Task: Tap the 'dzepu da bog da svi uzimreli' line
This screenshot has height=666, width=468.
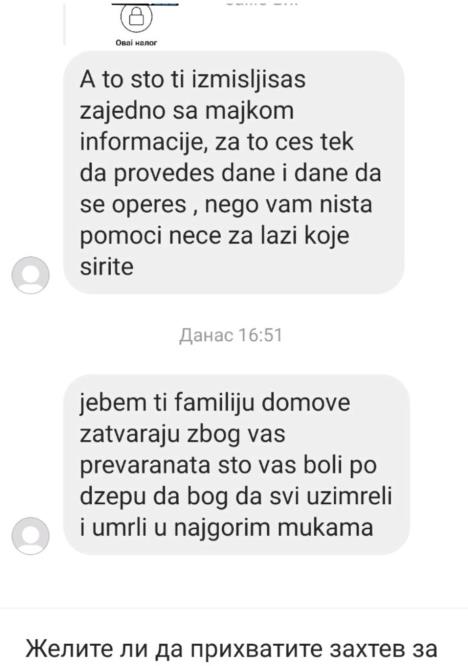Action: point(236,497)
